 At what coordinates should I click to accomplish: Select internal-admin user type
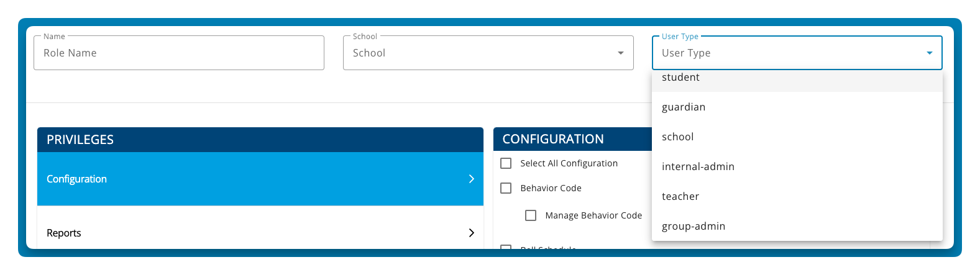[x=797, y=166]
